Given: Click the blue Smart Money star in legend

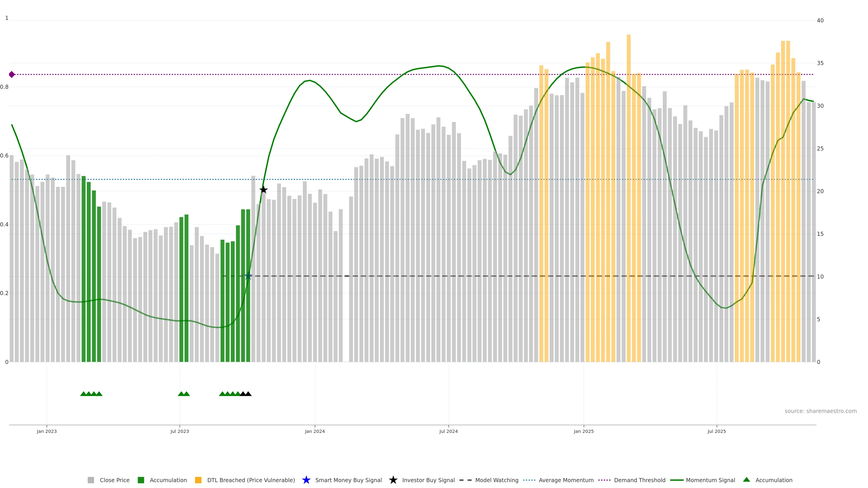Looking at the screenshot, I should tap(306, 480).
